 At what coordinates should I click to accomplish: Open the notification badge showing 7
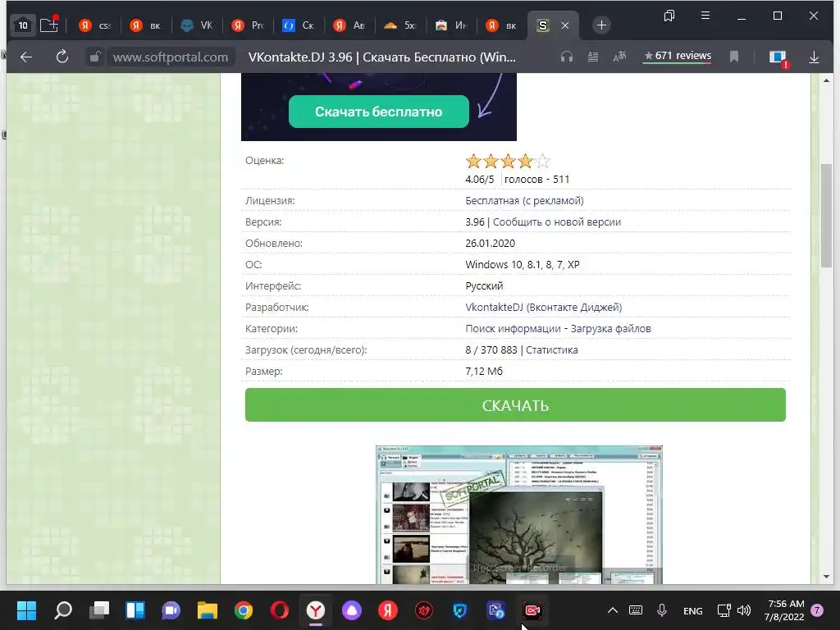pyautogui.click(x=817, y=610)
